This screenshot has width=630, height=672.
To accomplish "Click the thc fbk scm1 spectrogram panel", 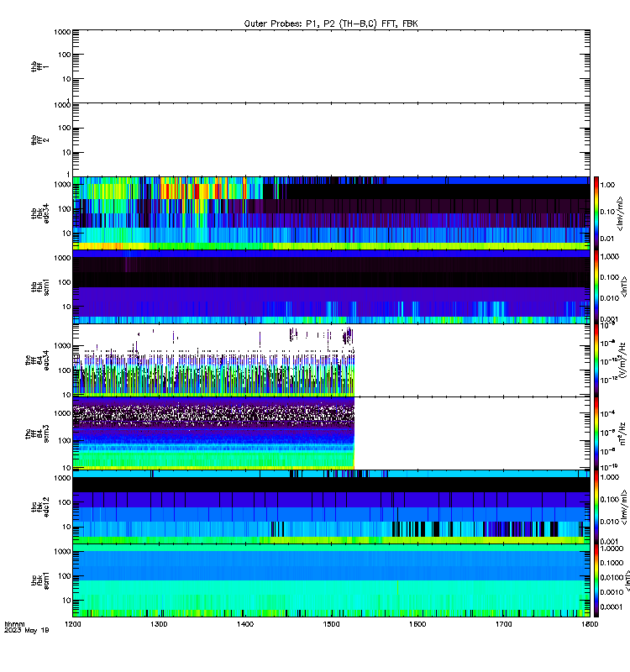I will point(331,580).
